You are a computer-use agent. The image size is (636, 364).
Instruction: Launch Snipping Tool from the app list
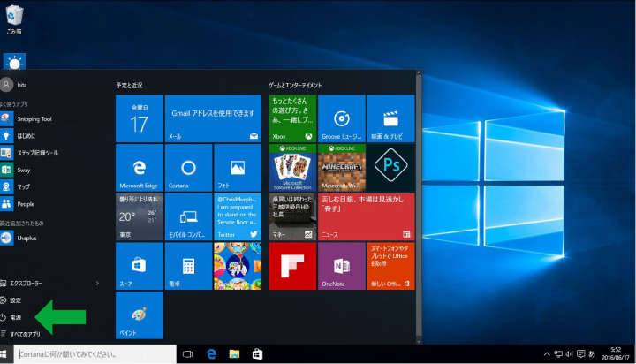pos(26,119)
